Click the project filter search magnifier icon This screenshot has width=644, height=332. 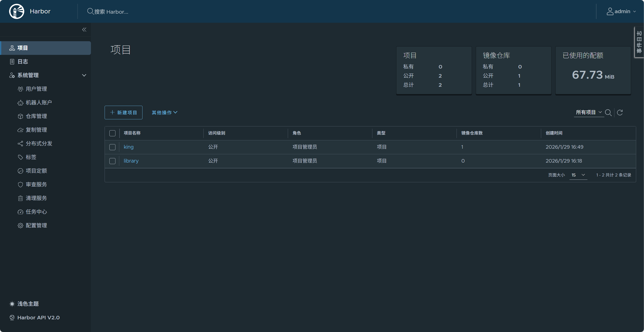pos(608,113)
